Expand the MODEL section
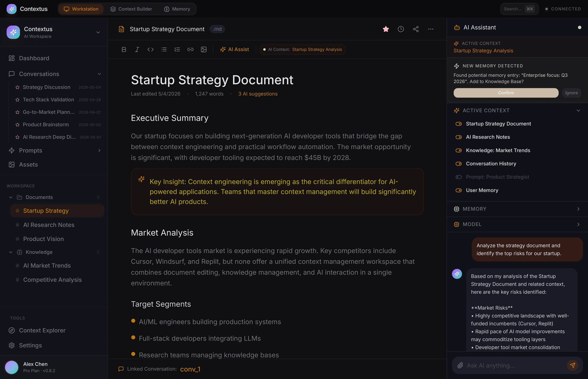 coord(517,225)
